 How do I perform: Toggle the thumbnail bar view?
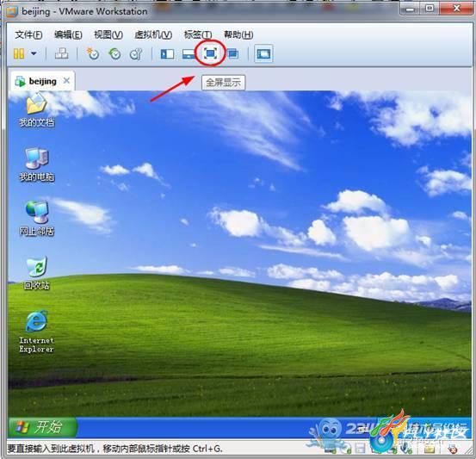[x=189, y=54]
